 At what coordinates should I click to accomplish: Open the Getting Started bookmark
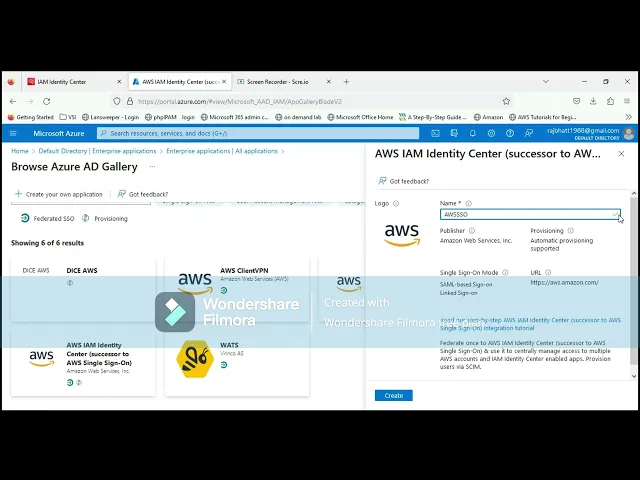click(31, 117)
